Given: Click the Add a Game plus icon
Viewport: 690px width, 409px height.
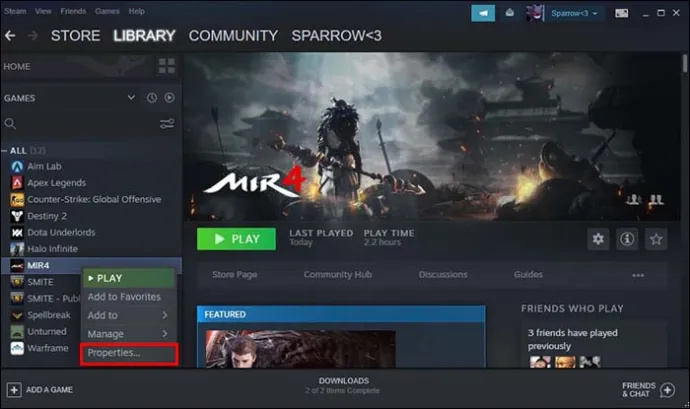Looking at the screenshot, I should tap(14, 390).
